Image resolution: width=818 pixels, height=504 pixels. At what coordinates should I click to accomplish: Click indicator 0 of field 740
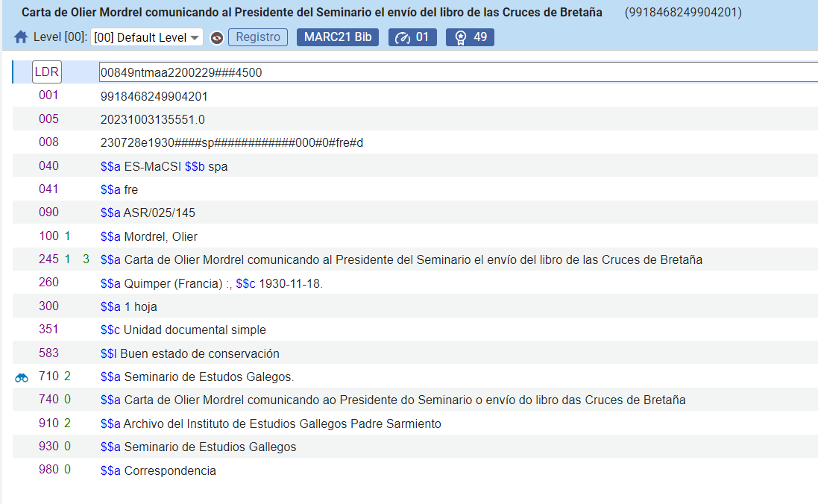click(67, 399)
